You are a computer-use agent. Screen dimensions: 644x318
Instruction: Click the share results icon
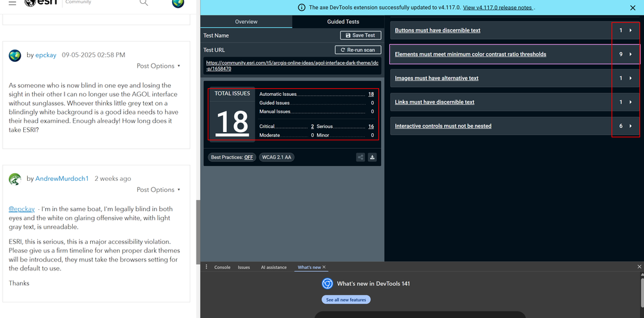point(360,157)
